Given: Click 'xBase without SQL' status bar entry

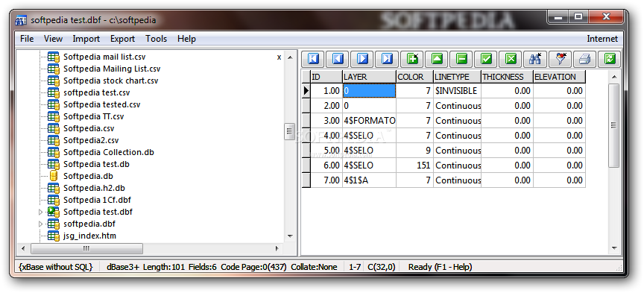Looking at the screenshot, I should coord(56,267).
